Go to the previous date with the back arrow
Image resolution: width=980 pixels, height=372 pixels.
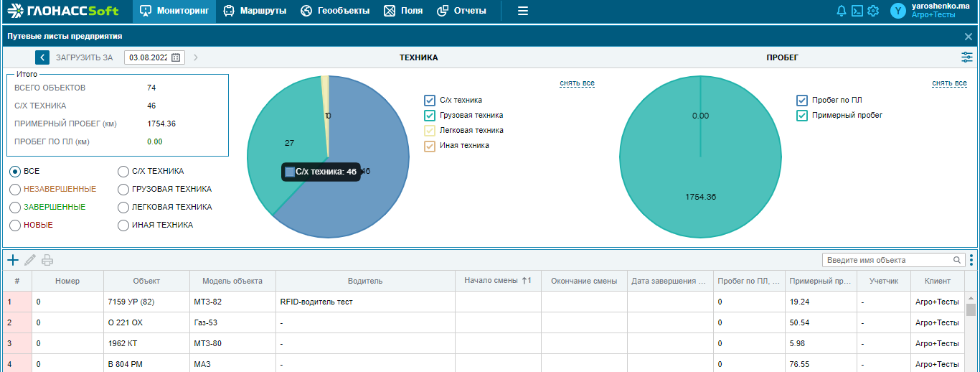42,57
